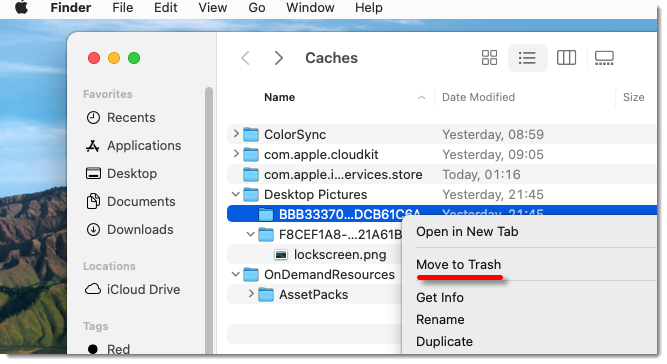Select Get Info in context menu
Image resolution: width=667 pixels, height=364 pixels.
(440, 297)
